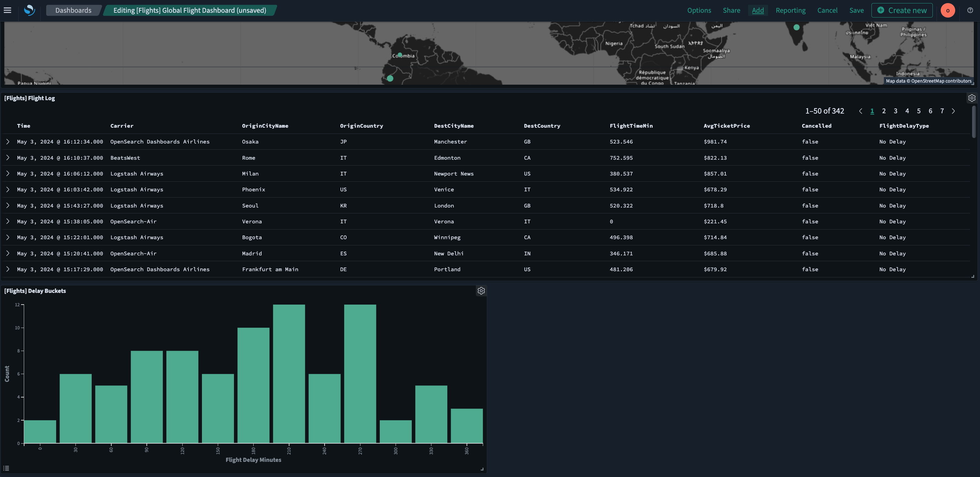The width and height of the screenshot is (980, 477).
Task: Open settings gear on Delay Buckets panel
Action: click(x=481, y=290)
